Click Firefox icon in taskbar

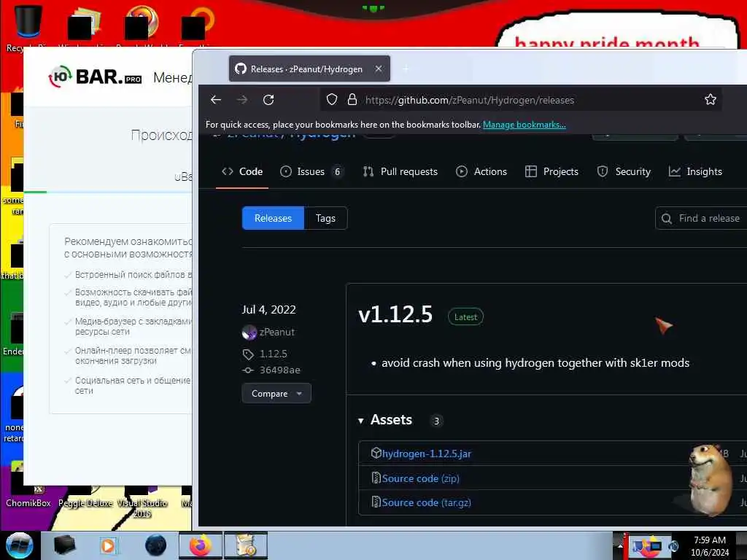[200, 545]
